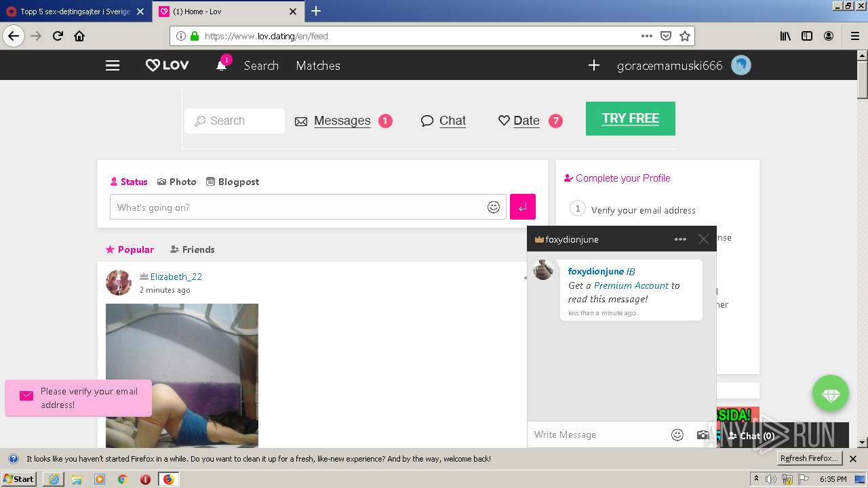Open Matches in the top navigation
This screenshot has height=488, width=868.
pos(318,66)
